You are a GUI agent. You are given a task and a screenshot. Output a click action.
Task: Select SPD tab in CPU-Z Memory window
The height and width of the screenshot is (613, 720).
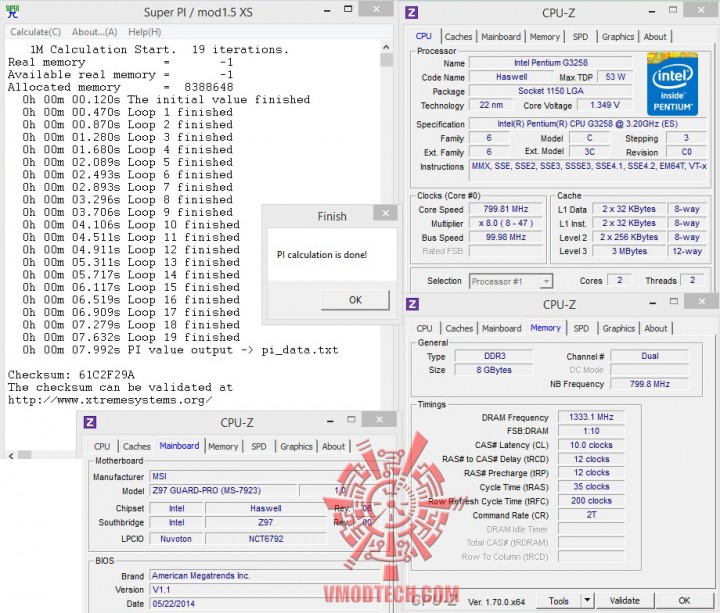pyautogui.click(x=581, y=328)
